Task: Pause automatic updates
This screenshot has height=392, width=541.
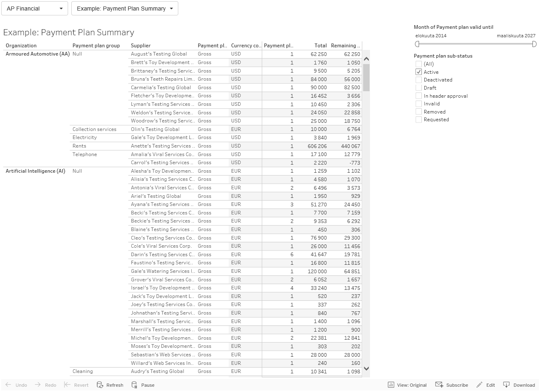Action: tap(143, 385)
